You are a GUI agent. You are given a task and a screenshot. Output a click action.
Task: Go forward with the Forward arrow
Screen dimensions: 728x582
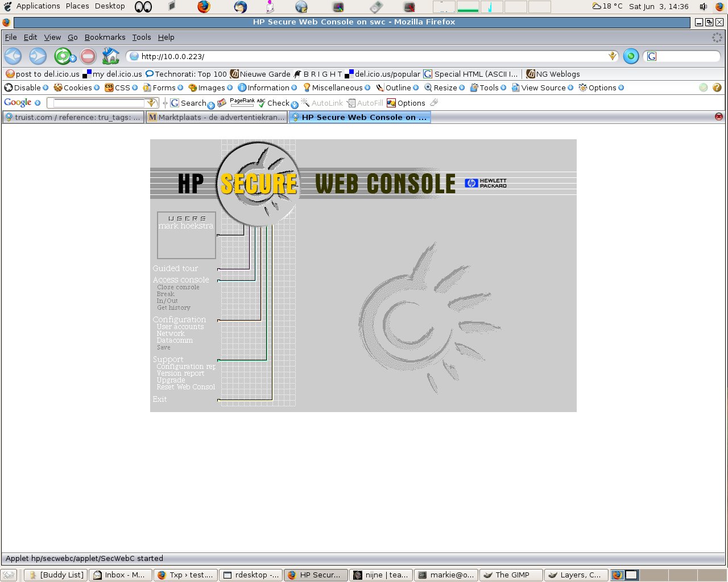pyautogui.click(x=38, y=56)
